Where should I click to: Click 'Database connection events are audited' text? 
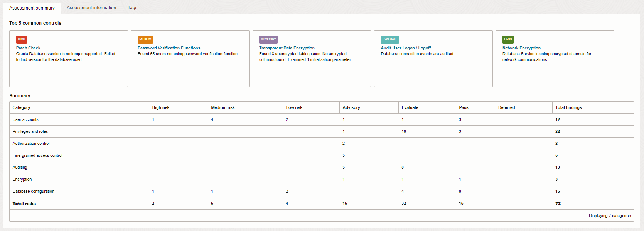417,54
